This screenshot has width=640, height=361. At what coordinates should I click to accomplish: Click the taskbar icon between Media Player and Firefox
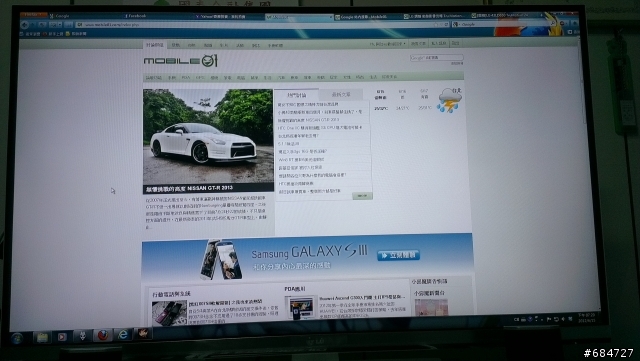click(82, 336)
